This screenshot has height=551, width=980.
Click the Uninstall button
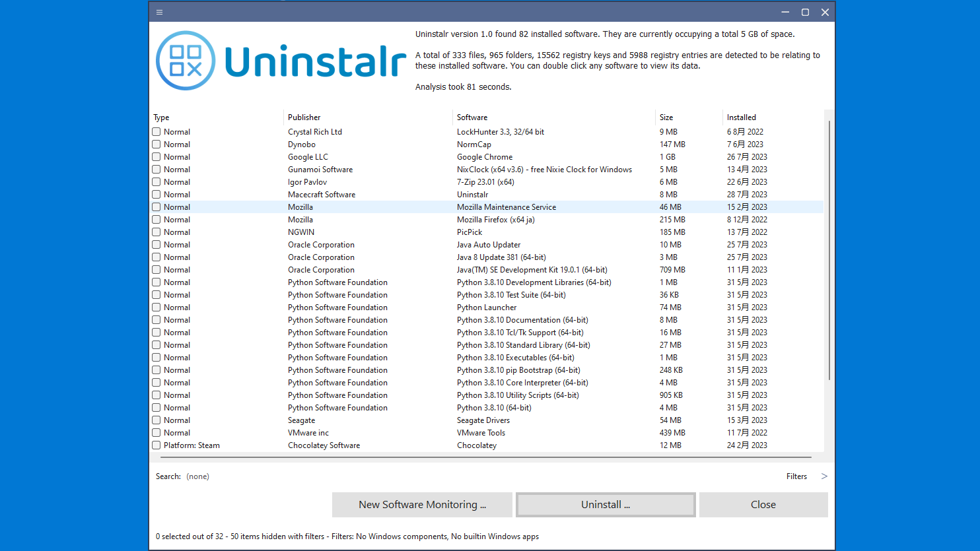(x=606, y=505)
